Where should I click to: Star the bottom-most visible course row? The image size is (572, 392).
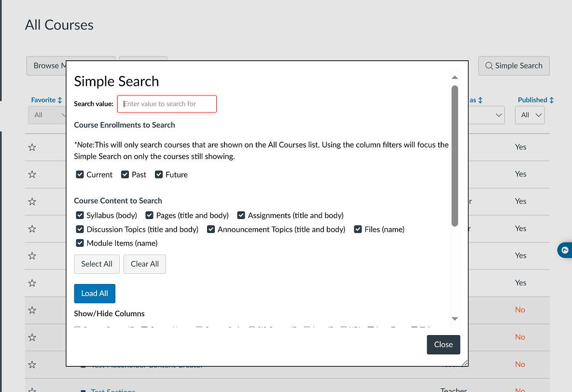(32, 390)
